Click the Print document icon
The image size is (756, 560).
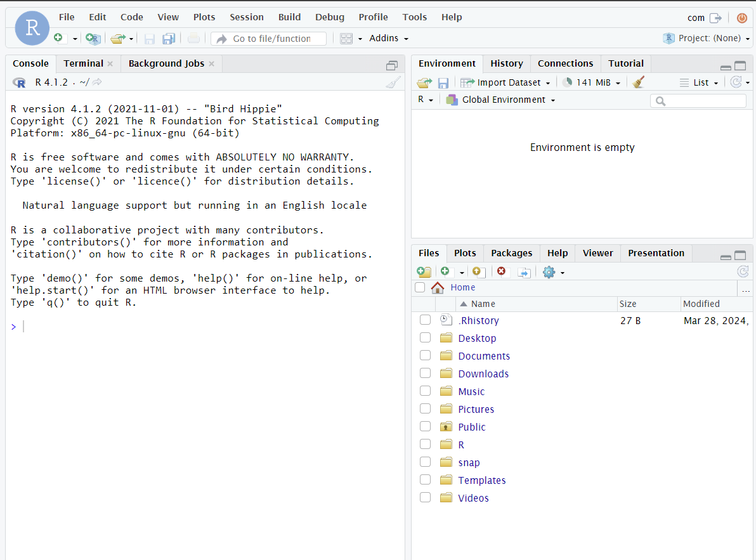[x=194, y=38]
